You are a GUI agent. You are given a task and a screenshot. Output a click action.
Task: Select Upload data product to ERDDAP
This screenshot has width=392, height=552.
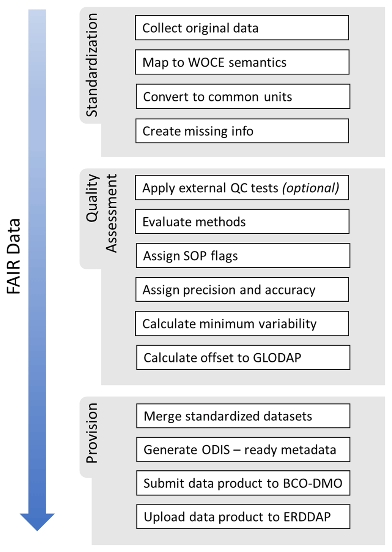click(x=243, y=517)
